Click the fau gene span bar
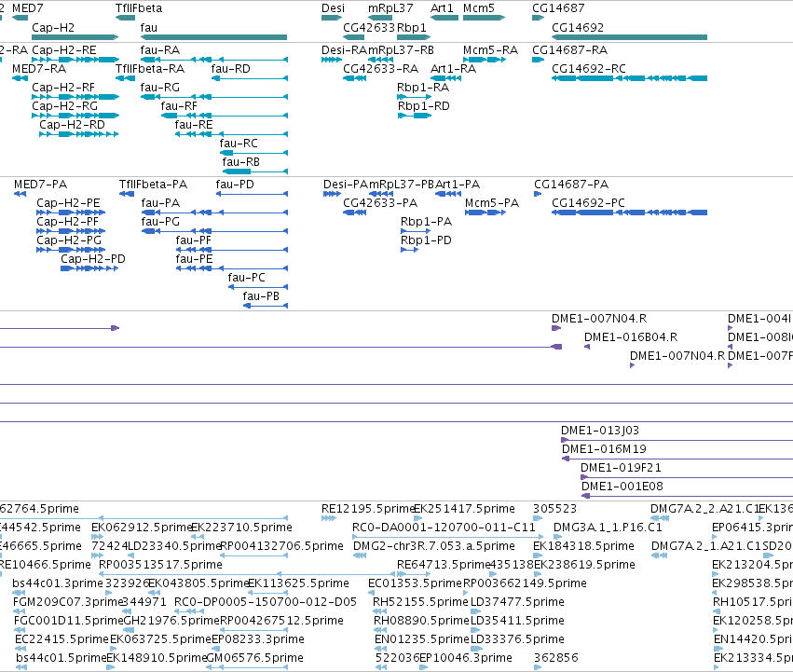Viewport: 793px width, 672px height. (213, 37)
